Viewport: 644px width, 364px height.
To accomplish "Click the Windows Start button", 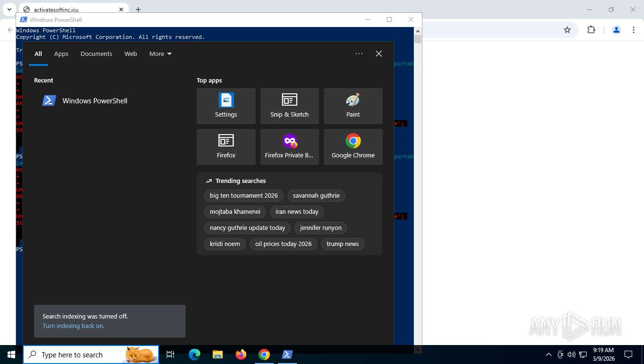I will click(x=11, y=355).
